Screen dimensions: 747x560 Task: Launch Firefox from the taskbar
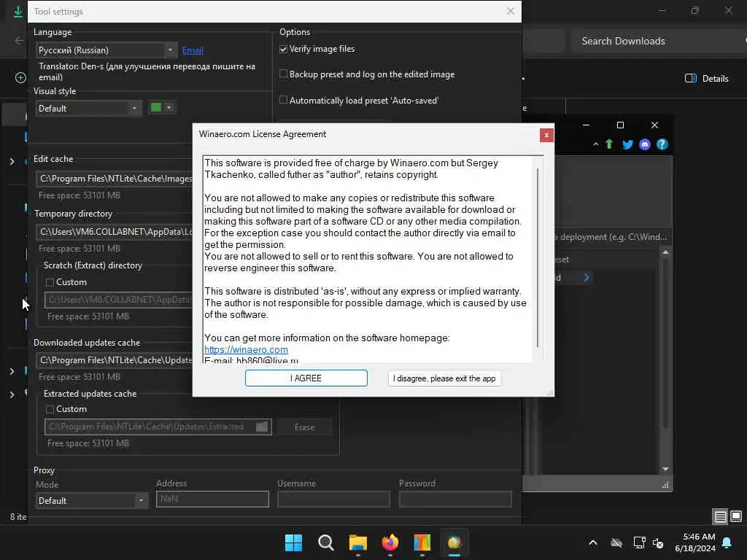[x=390, y=542]
